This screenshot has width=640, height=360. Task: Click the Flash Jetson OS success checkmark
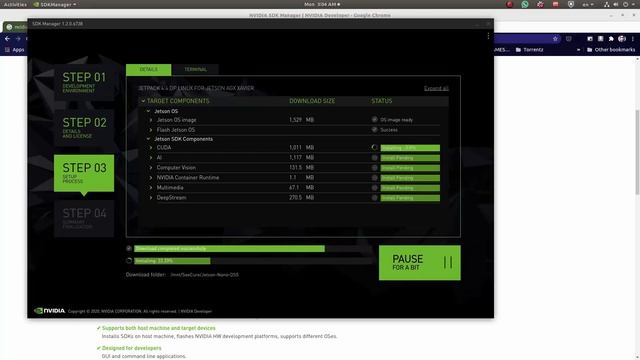point(374,129)
